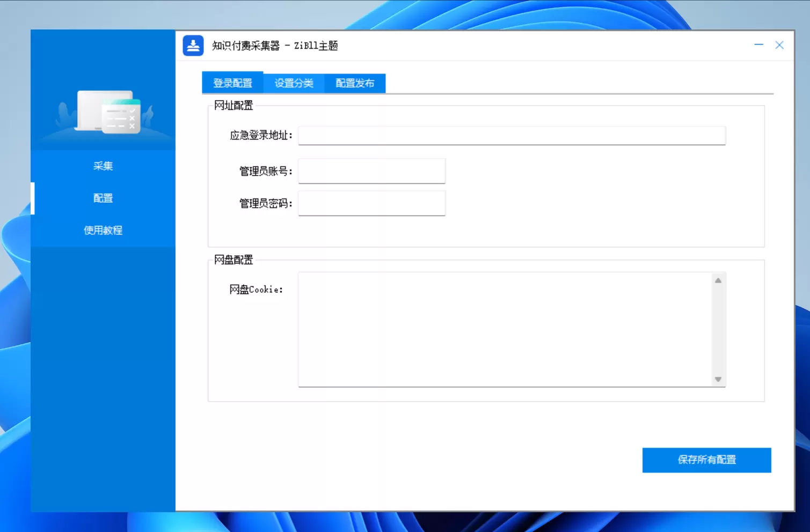The image size is (810, 532).
Task: Close the 知识付费采集器 window
Action: click(x=779, y=45)
